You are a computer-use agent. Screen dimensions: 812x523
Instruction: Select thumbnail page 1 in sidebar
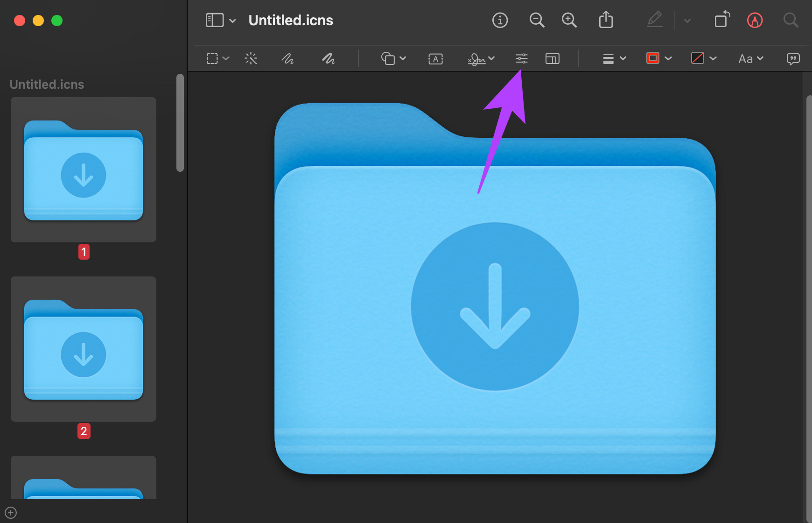coord(84,170)
